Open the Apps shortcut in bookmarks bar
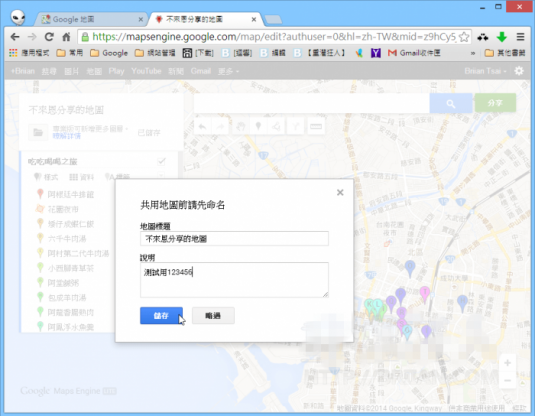Screen dimensions: 535x416 29,53
